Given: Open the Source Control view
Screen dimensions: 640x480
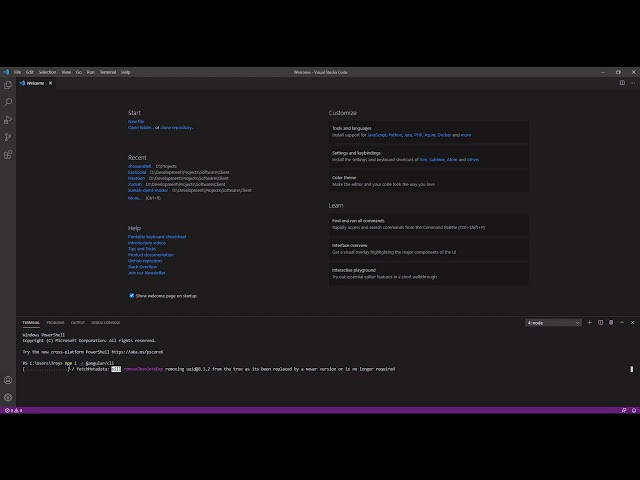Looking at the screenshot, I should coord(8,137).
